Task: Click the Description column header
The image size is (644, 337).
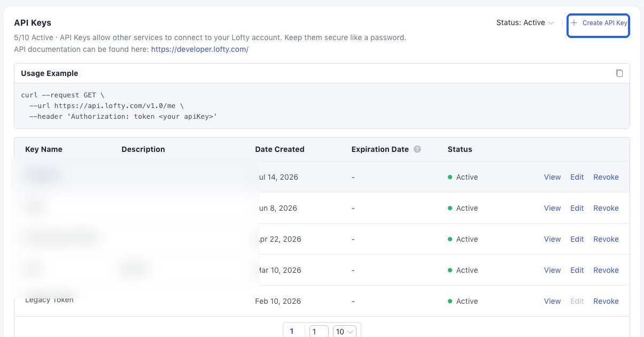Action: click(x=143, y=149)
